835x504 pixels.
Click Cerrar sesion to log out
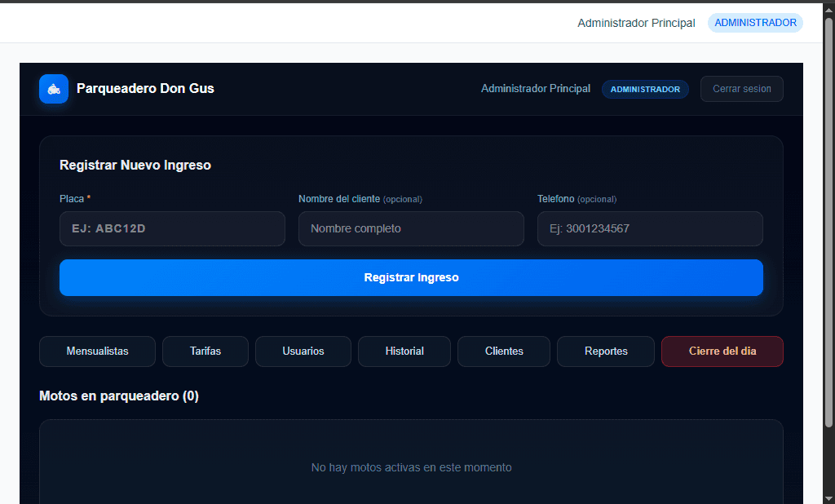(x=741, y=89)
